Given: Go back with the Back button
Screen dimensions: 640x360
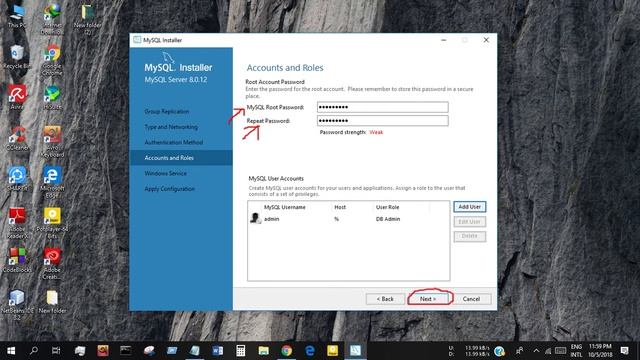Looking at the screenshot, I should (x=385, y=299).
